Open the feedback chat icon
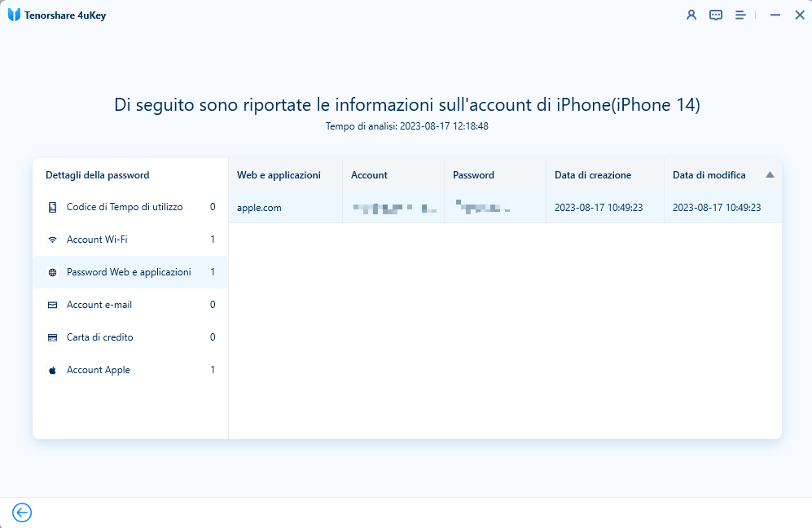The width and height of the screenshot is (812, 528). pyautogui.click(x=716, y=15)
